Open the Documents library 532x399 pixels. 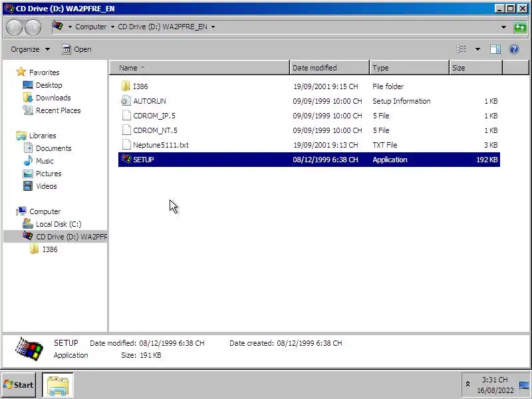[x=47, y=148]
